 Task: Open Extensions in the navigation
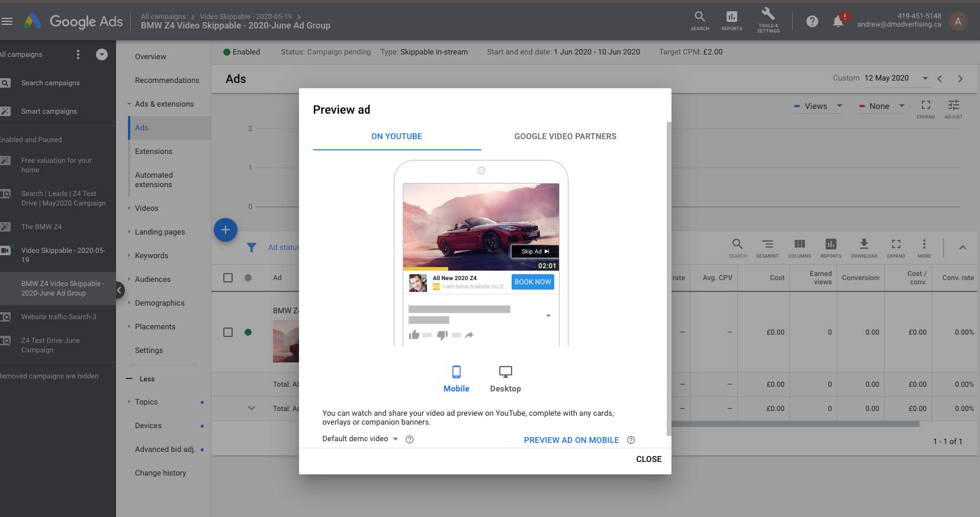153,152
